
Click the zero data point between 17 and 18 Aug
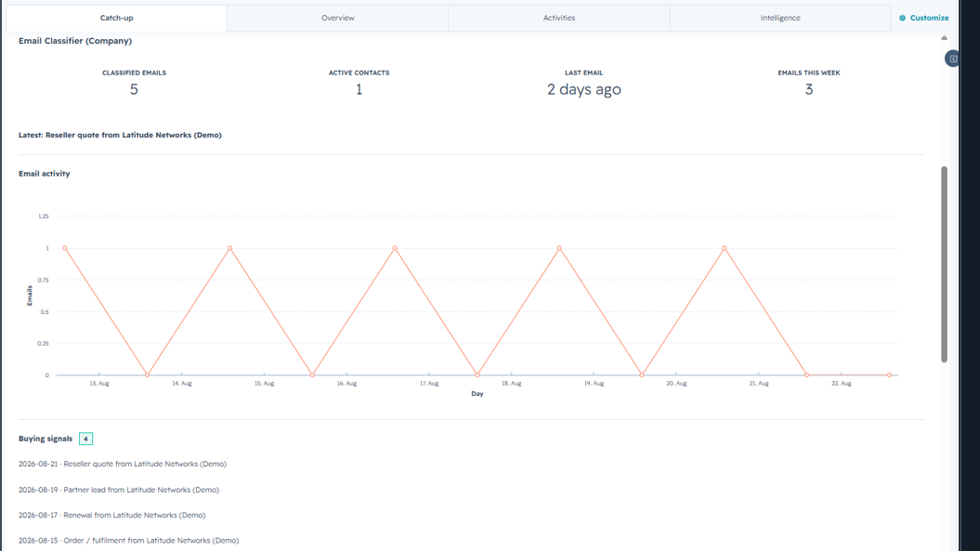477,375
